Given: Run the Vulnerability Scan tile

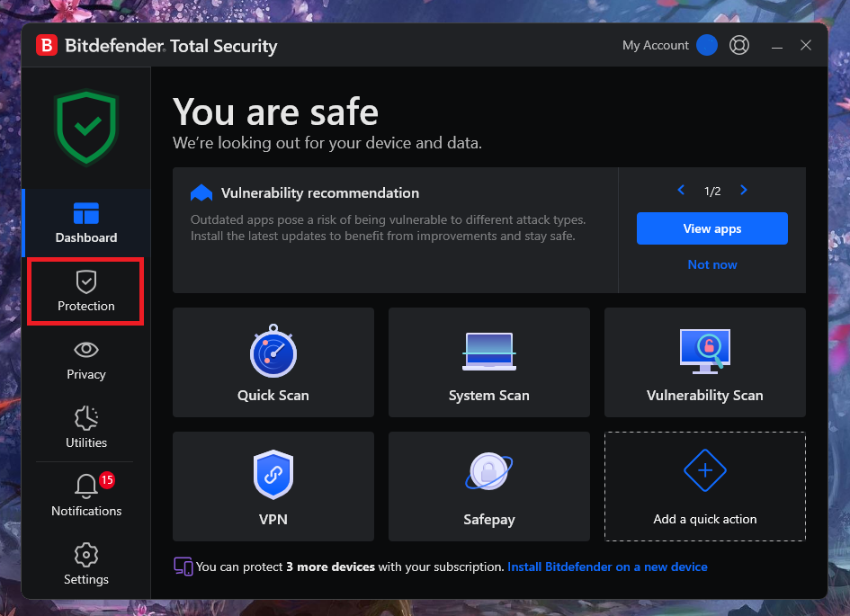Looking at the screenshot, I should pyautogui.click(x=704, y=362).
